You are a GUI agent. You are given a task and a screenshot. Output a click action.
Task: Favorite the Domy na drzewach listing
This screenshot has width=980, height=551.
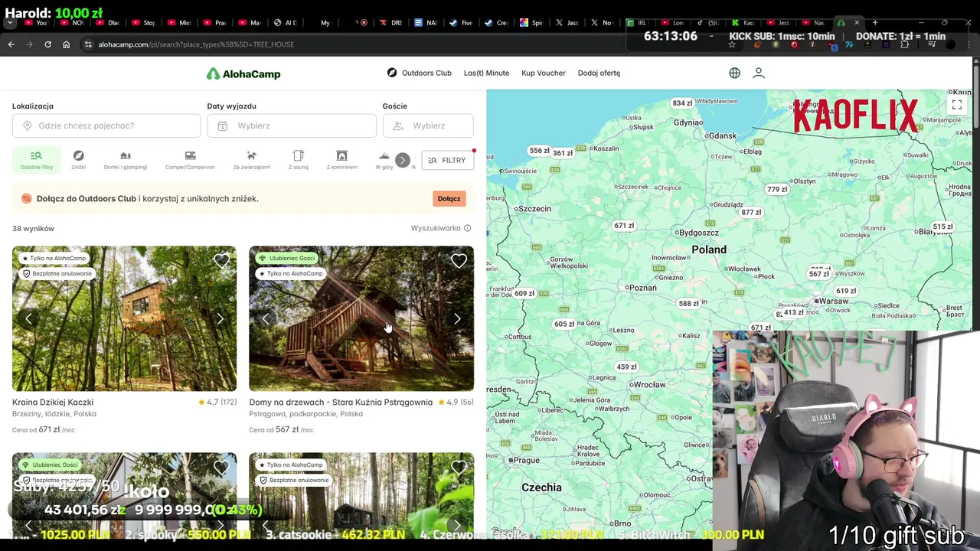coord(459,262)
